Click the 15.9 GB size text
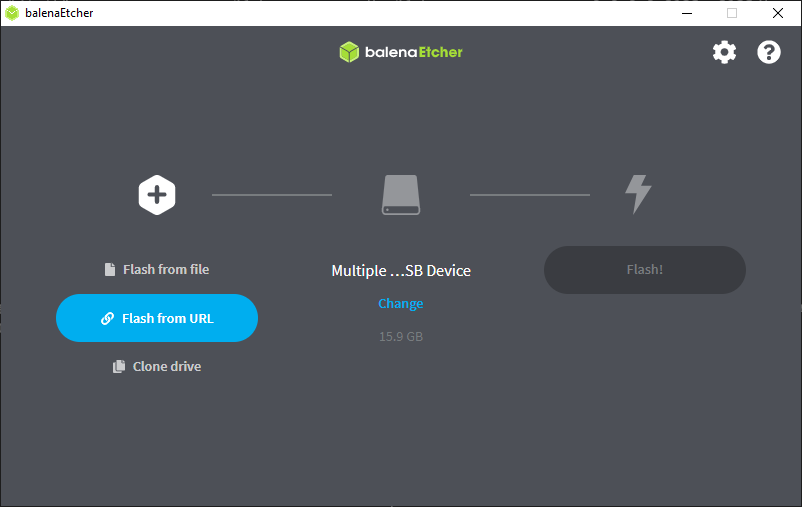Image resolution: width=802 pixels, height=507 pixels. pos(400,337)
